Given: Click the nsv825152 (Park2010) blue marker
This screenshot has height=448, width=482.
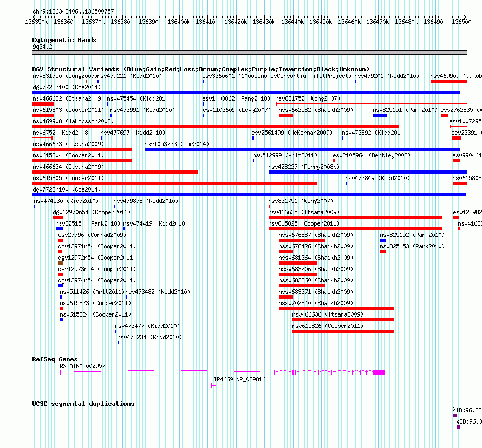Looking at the screenshot, I should click(x=383, y=240).
